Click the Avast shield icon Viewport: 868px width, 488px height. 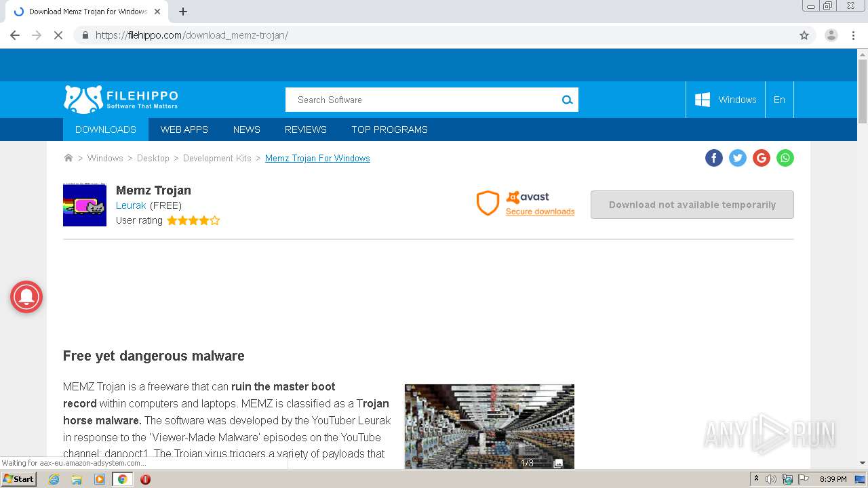coord(488,203)
